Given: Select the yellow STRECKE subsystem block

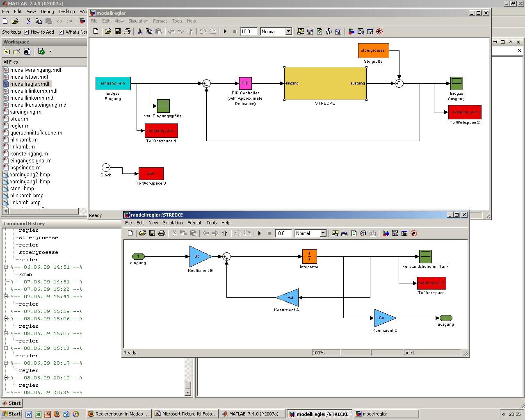Looking at the screenshot, I should [x=325, y=83].
